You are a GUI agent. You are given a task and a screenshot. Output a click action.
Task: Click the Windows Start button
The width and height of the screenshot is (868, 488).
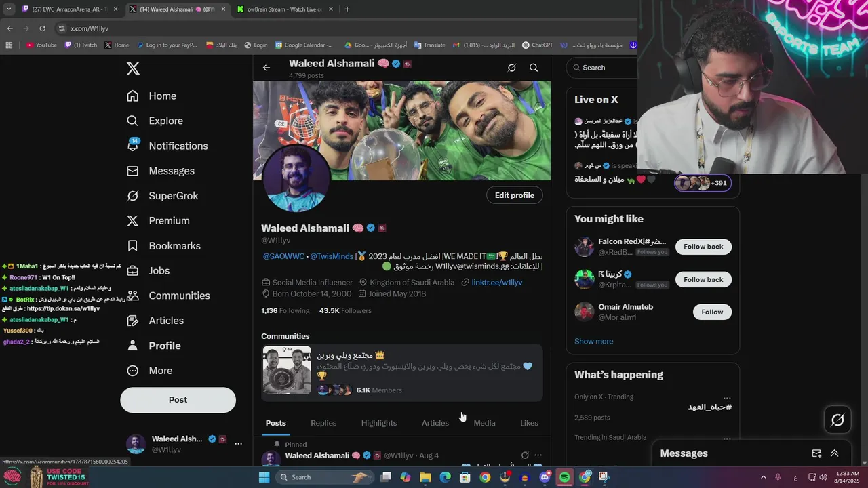click(x=264, y=477)
